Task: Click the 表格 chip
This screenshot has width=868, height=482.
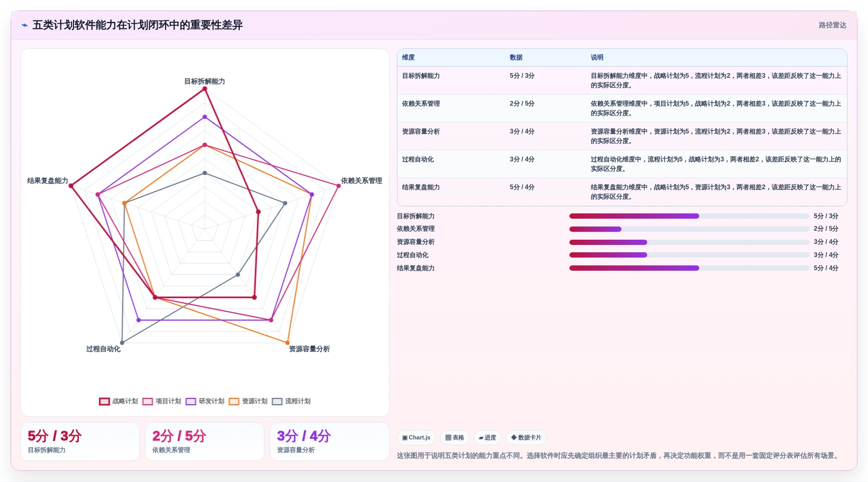Action: [x=455, y=437]
